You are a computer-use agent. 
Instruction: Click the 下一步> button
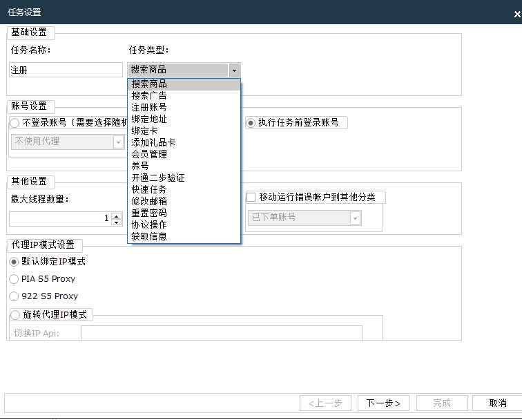[x=383, y=403]
